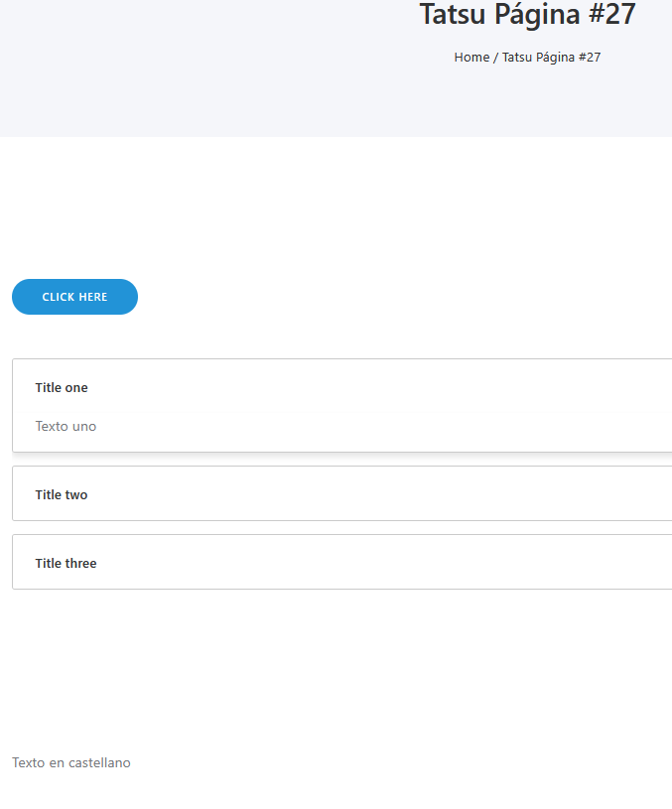Collapse the Title one accordion
The width and height of the screenshot is (672, 809).
point(62,388)
